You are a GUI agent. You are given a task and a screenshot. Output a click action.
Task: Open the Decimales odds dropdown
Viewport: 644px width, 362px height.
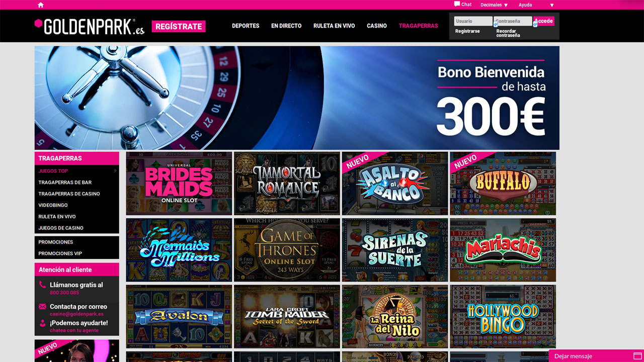pos(494,5)
